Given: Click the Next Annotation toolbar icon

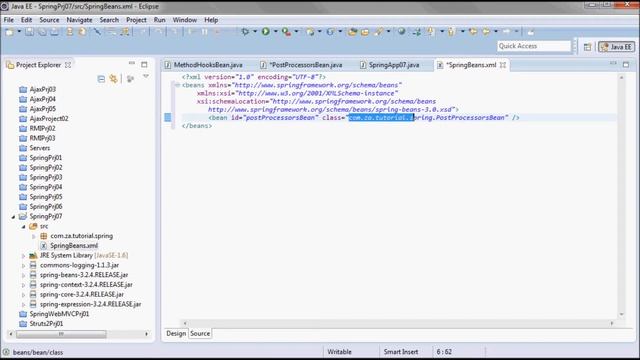Looking at the screenshot, I should tap(430, 31).
